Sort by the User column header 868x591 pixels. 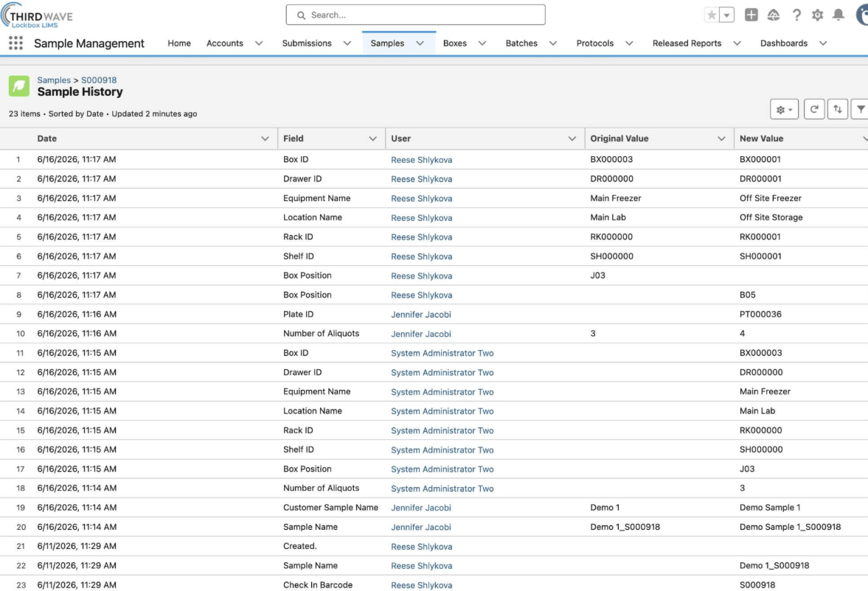(x=400, y=139)
